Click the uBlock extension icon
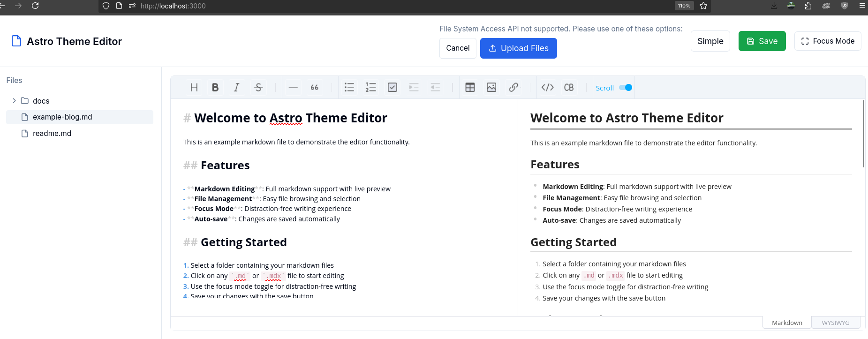 click(x=845, y=6)
